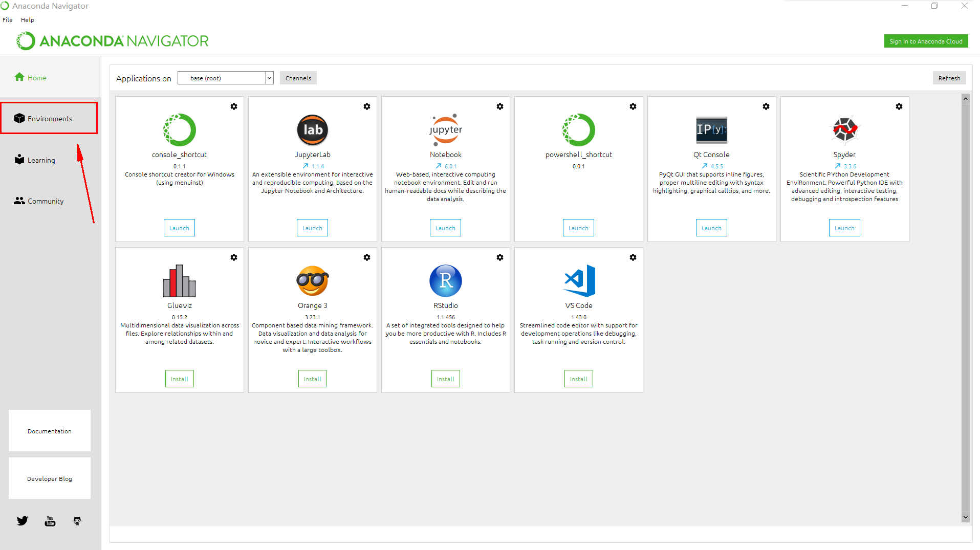Screen dimensions: 980x550
Task: Open the Developer Blog link box
Action: [x=50, y=478]
